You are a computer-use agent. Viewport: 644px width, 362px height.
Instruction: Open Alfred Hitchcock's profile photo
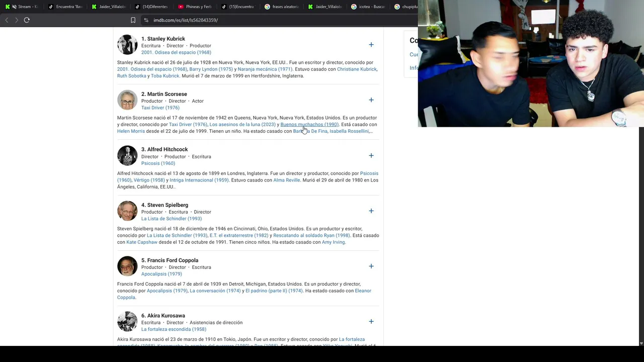click(127, 155)
